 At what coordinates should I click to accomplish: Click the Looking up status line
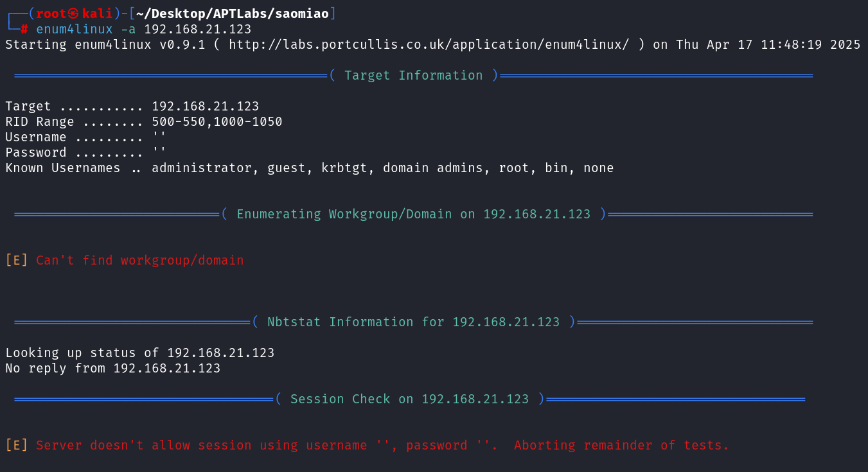[139, 353]
